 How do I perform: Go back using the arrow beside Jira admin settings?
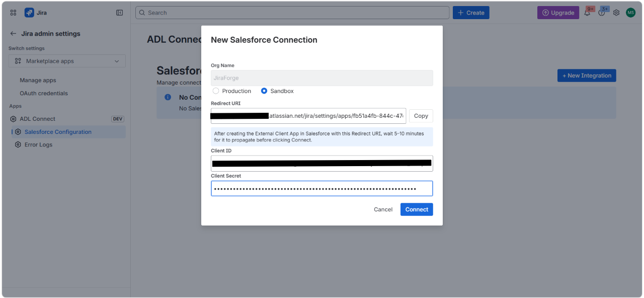click(x=13, y=34)
